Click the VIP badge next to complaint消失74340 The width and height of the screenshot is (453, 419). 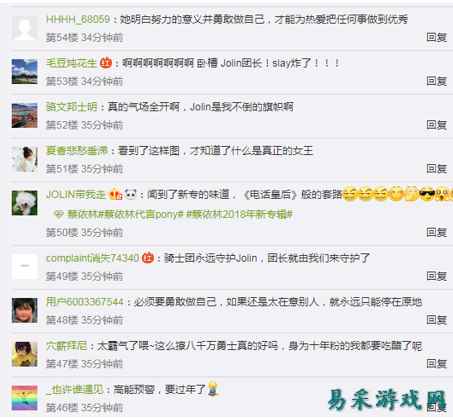pyautogui.click(x=148, y=258)
